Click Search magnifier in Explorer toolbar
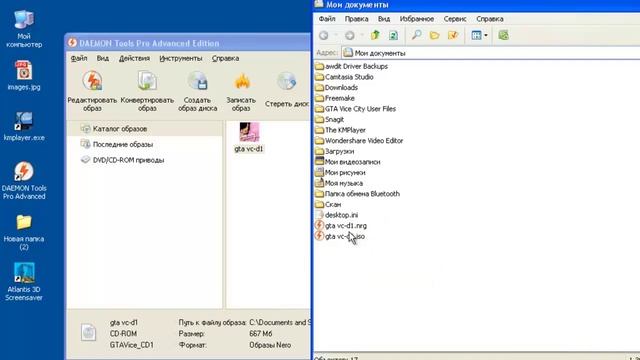Screen dimensions: 640x360 click(416, 35)
